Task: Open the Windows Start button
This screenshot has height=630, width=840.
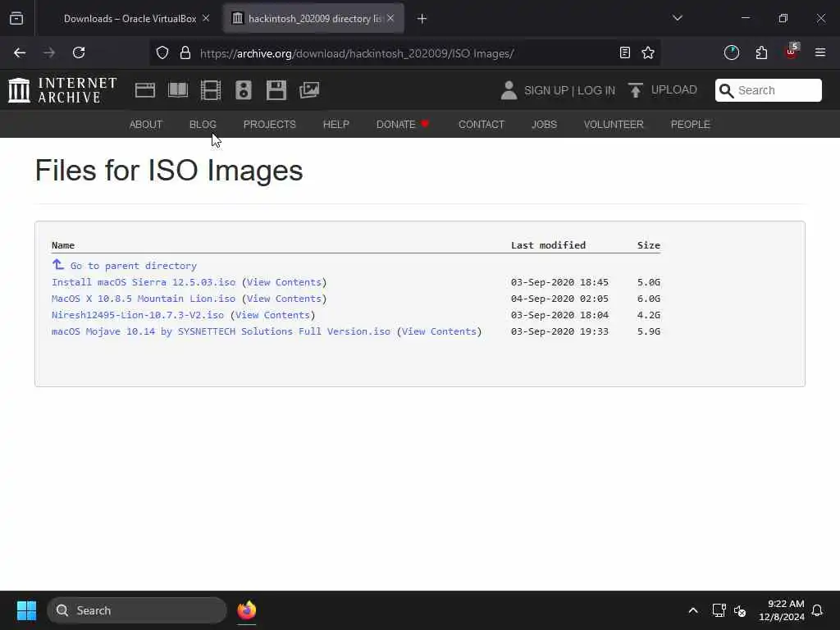Action: tap(26, 610)
